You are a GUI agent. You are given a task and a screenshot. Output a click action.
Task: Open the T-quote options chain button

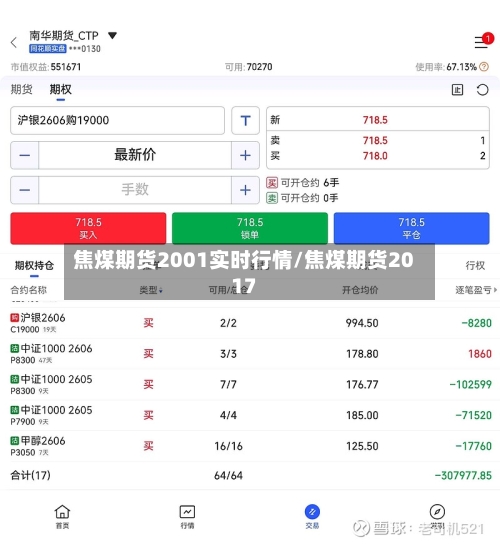(x=245, y=120)
